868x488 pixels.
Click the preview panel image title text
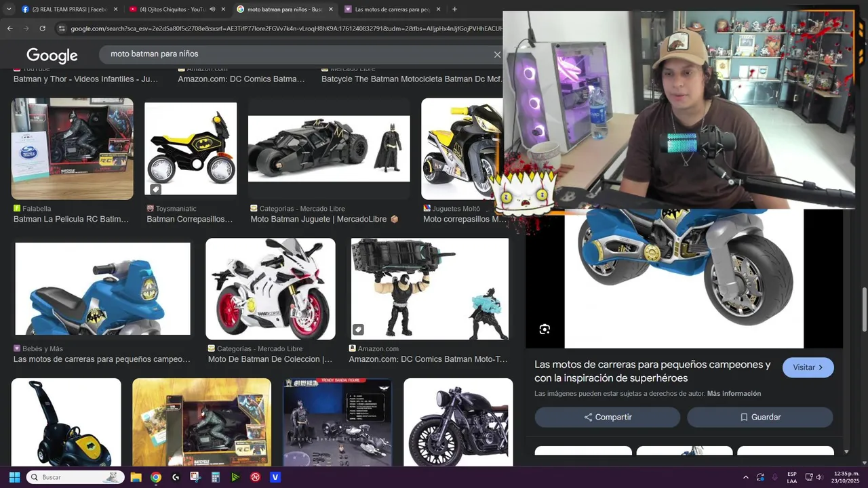[652, 371]
